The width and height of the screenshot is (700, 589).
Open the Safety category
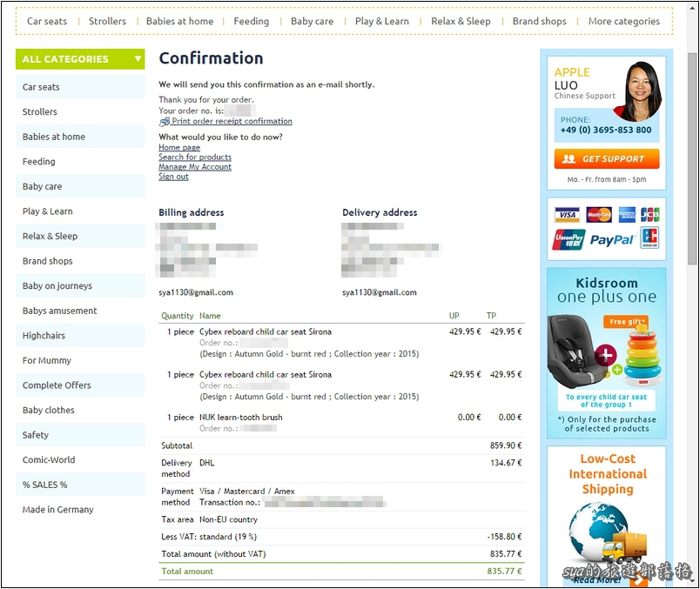point(80,435)
